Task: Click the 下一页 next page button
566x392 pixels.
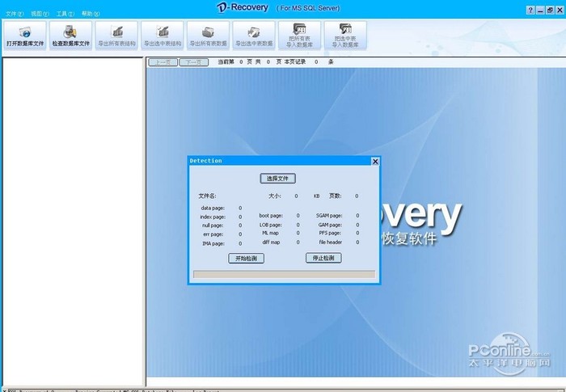Action: pyautogui.click(x=194, y=62)
